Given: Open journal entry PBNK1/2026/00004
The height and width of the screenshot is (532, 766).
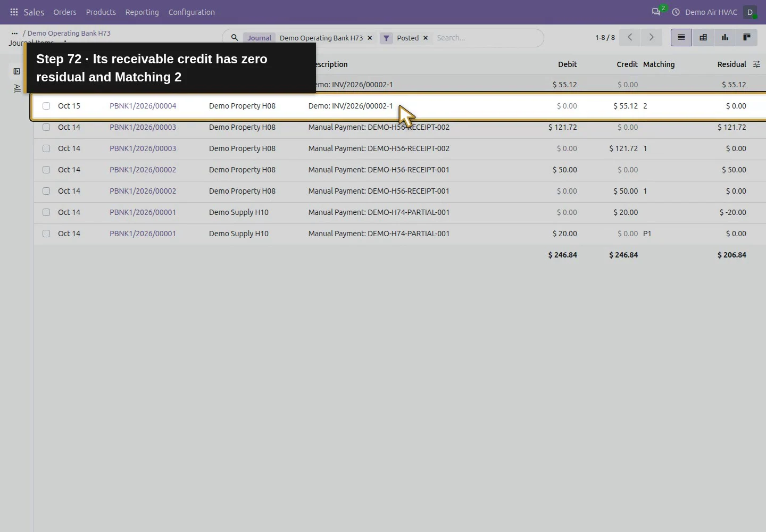Looking at the screenshot, I should tap(143, 106).
